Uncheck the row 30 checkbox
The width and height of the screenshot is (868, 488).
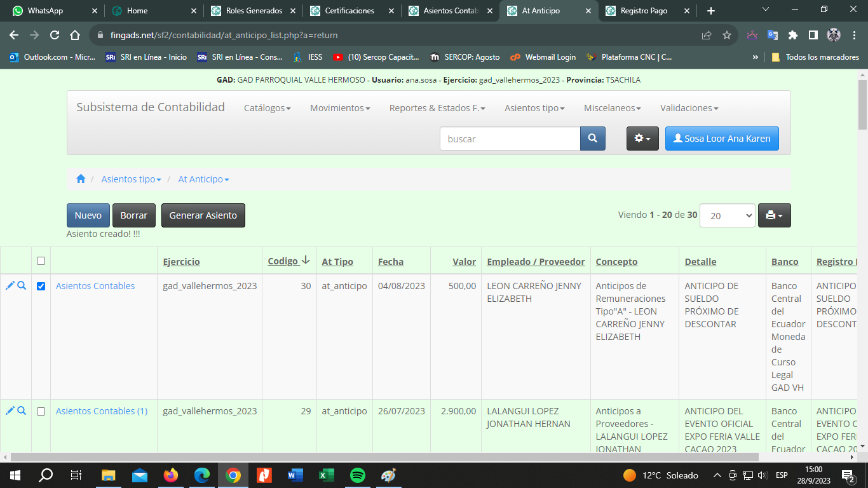(41, 287)
